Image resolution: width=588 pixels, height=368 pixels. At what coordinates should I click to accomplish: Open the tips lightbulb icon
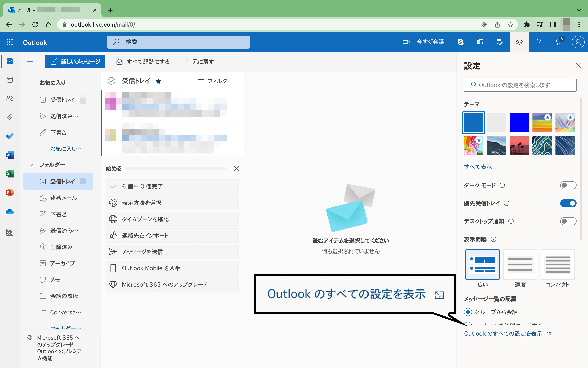click(558, 42)
